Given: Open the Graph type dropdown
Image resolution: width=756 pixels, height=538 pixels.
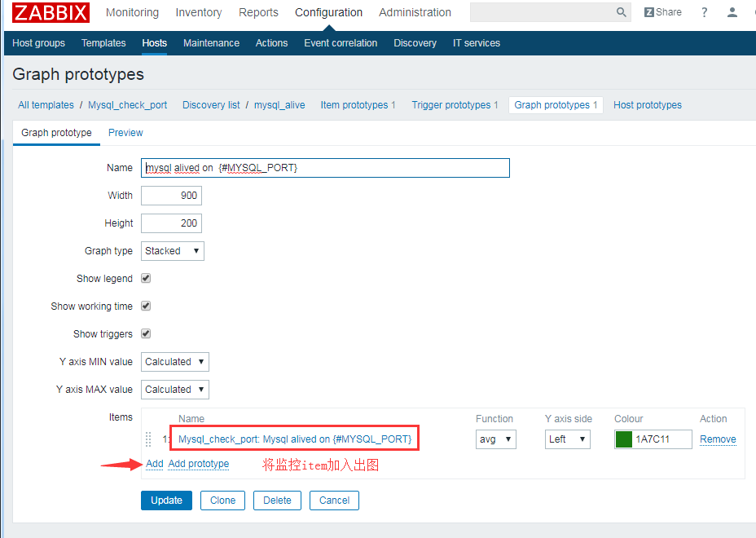Looking at the screenshot, I should [173, 251].
